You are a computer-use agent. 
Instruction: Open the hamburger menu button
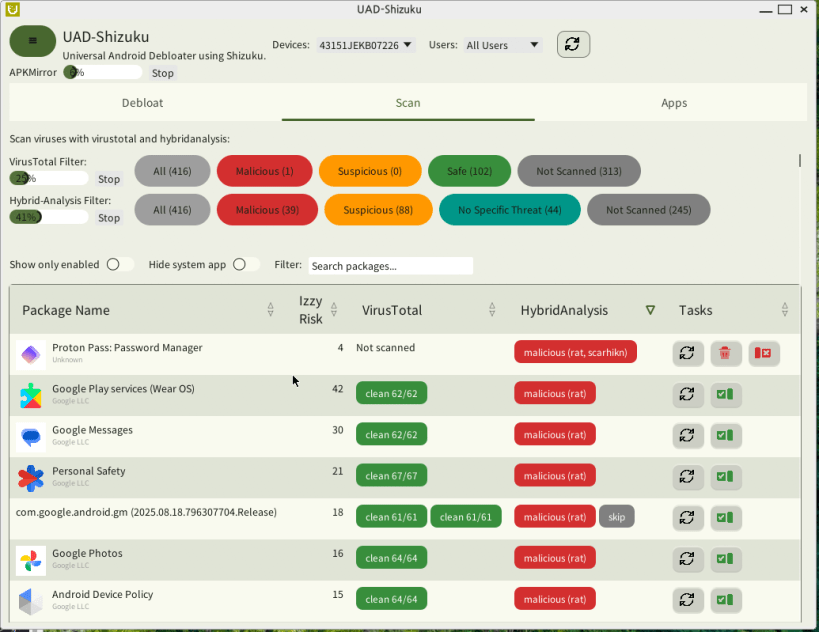coord(32,41)
